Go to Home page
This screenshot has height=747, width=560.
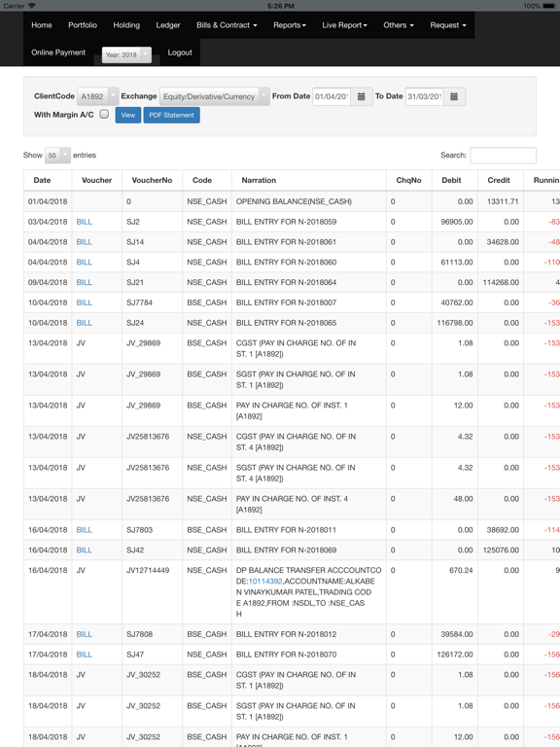(42, 25)
